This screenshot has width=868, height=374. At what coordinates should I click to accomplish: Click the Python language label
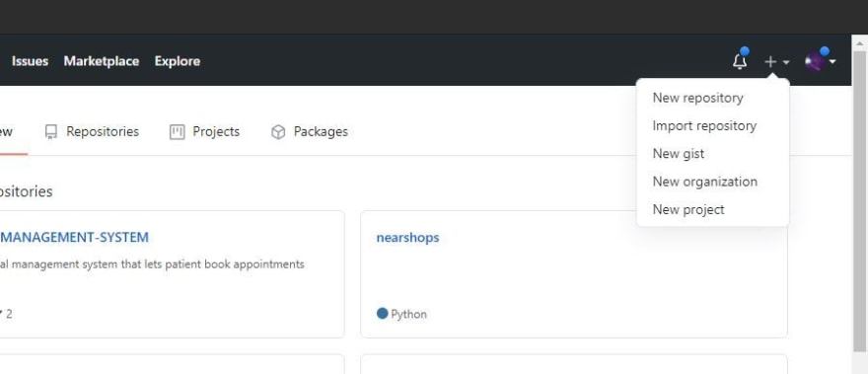[x=408, y=314]
